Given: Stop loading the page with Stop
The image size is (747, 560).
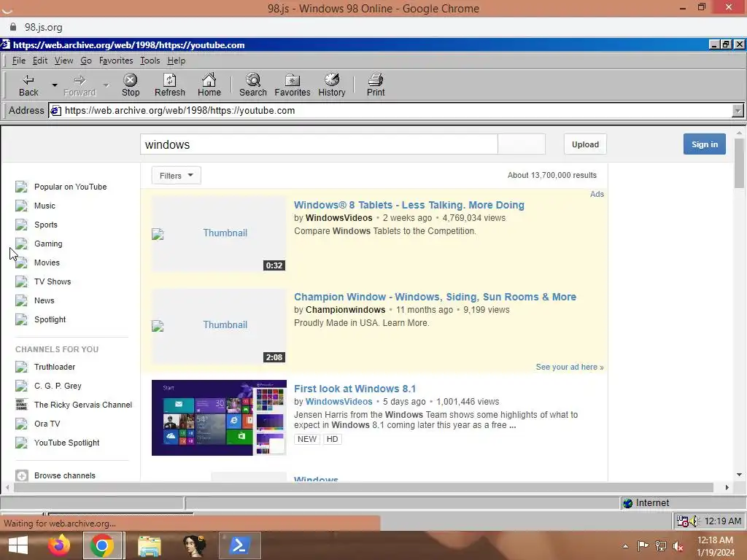Looking at the screenshot, I should 131,85.
